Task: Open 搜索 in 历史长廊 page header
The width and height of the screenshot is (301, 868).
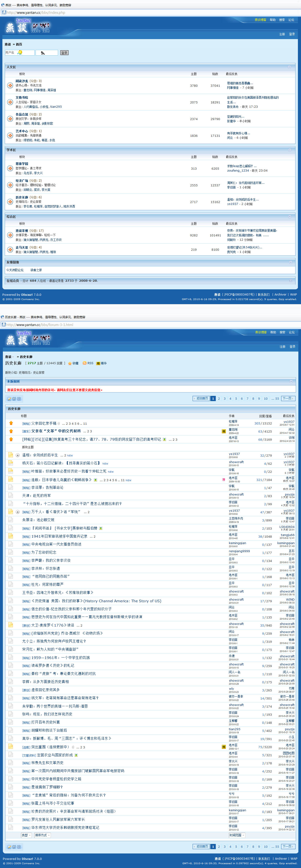Action: 282,332
